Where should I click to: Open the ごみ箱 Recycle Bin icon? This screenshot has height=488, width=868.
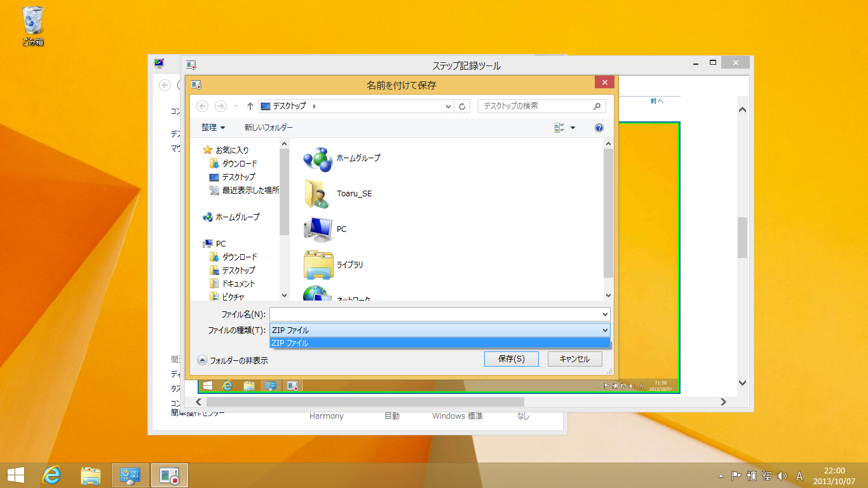(x=33, y=27)
